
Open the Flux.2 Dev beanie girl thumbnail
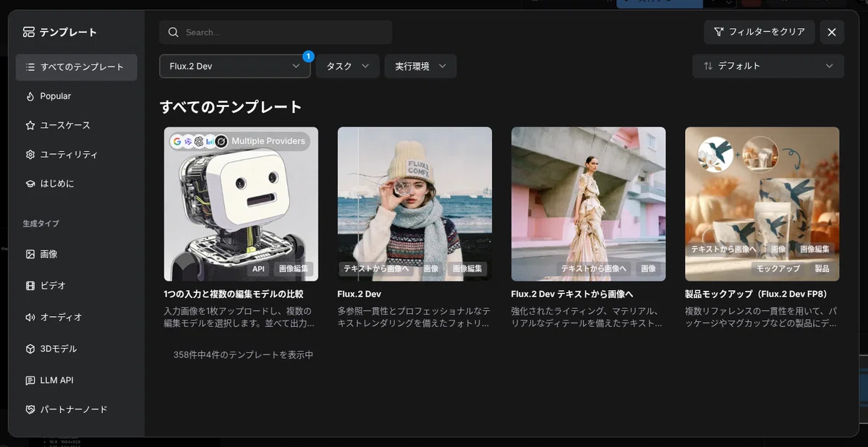[414, 204]
